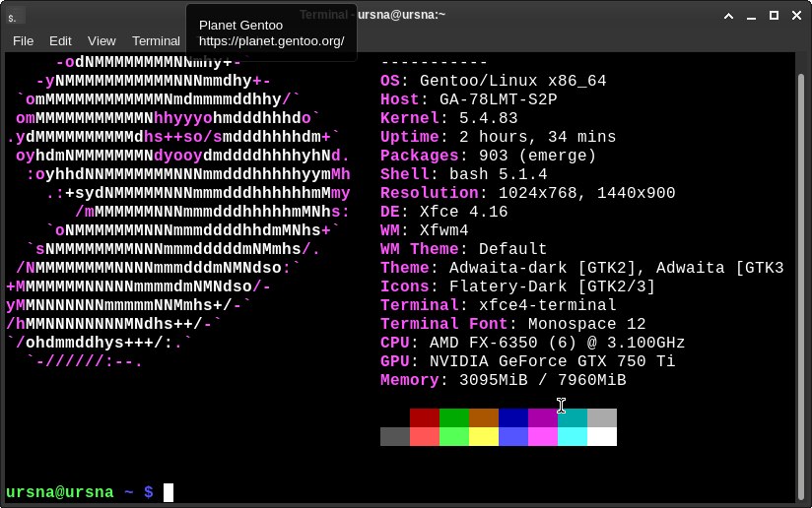812x508 pixels.
Task: Maximize the terminal window
Action: (x=774, y=16)
